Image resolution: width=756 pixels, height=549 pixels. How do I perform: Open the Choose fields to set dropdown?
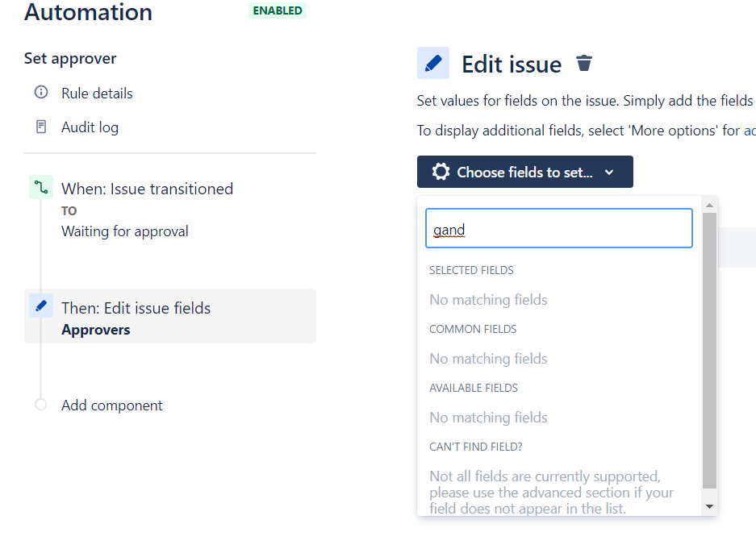tap(524, 172)
